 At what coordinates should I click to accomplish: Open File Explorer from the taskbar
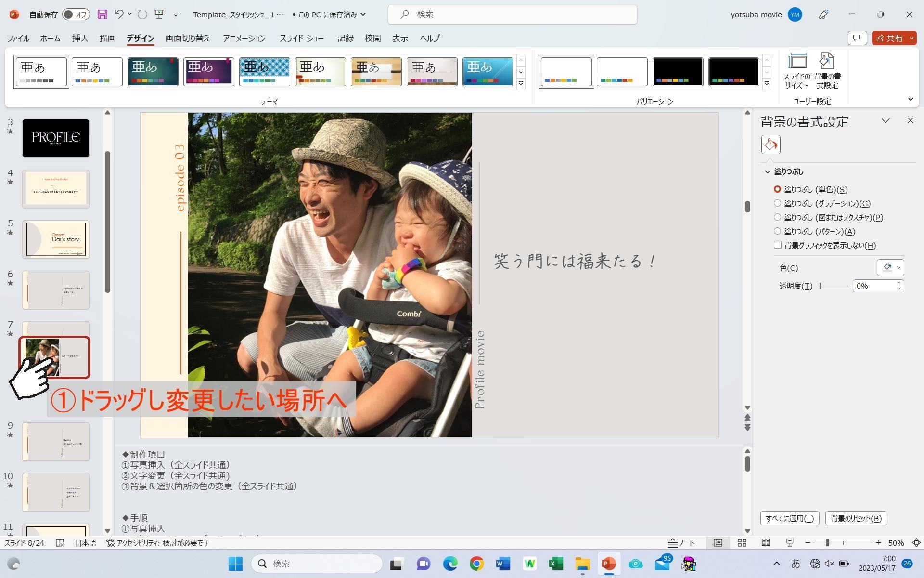pyautogui.click(x=582, y=564)
